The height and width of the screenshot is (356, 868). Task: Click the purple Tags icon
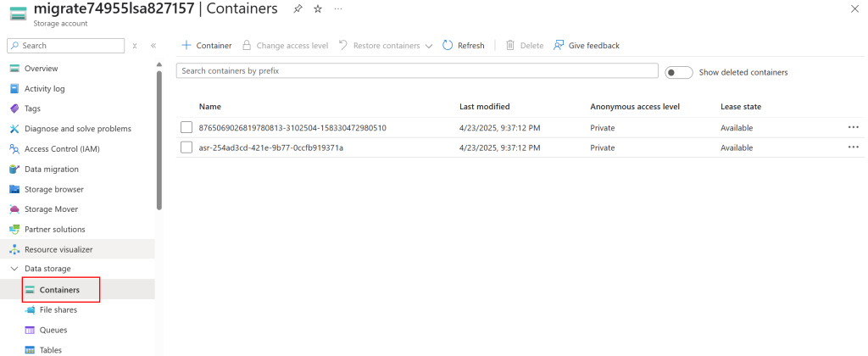[14, 108]
